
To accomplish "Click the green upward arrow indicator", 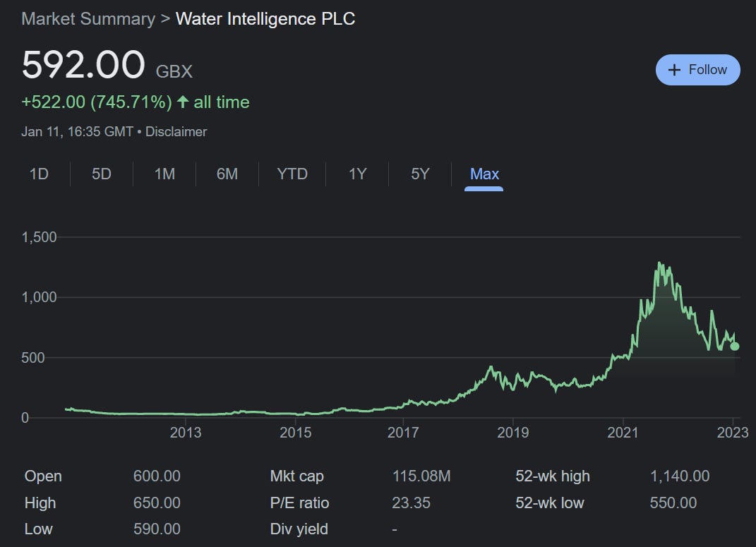I will (x=184, y=102).
